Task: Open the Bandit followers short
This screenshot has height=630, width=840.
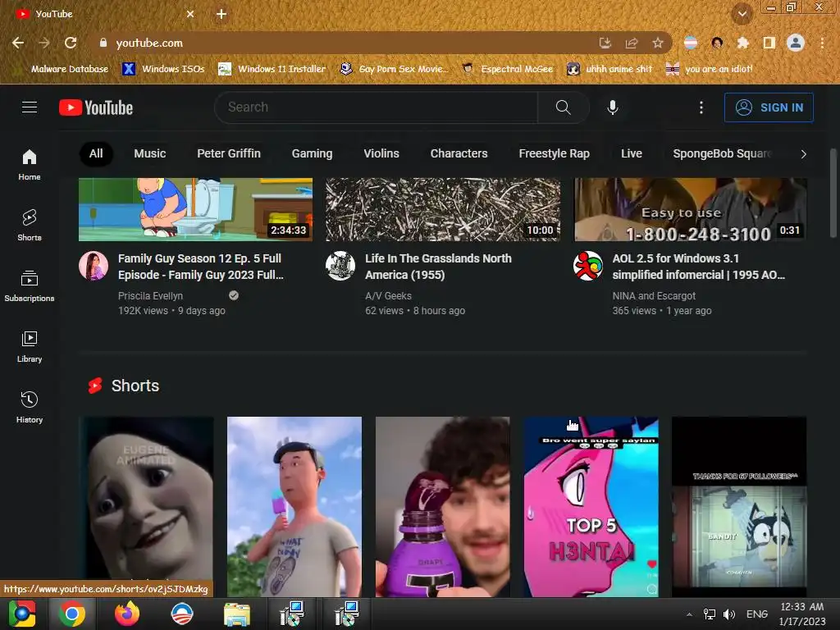Action: coord(739,507)
